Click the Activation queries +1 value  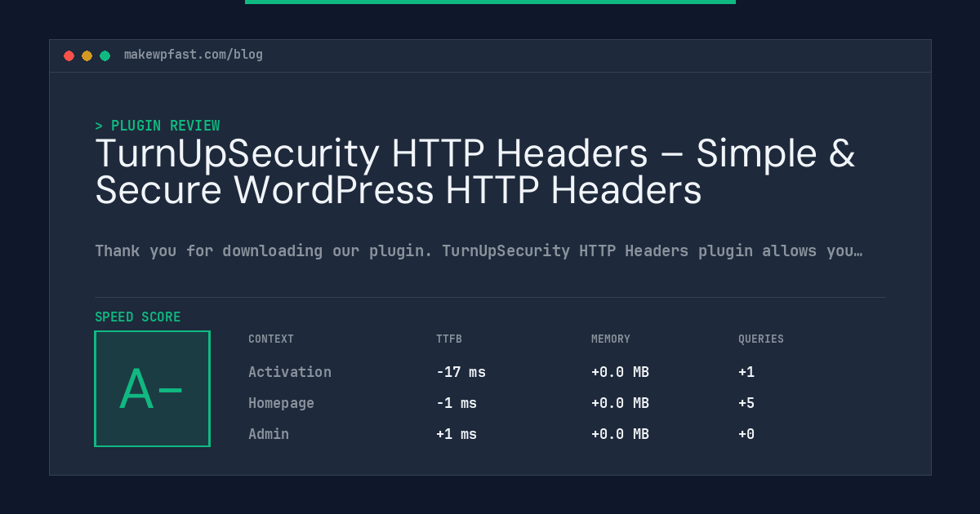tap(746, 372)
